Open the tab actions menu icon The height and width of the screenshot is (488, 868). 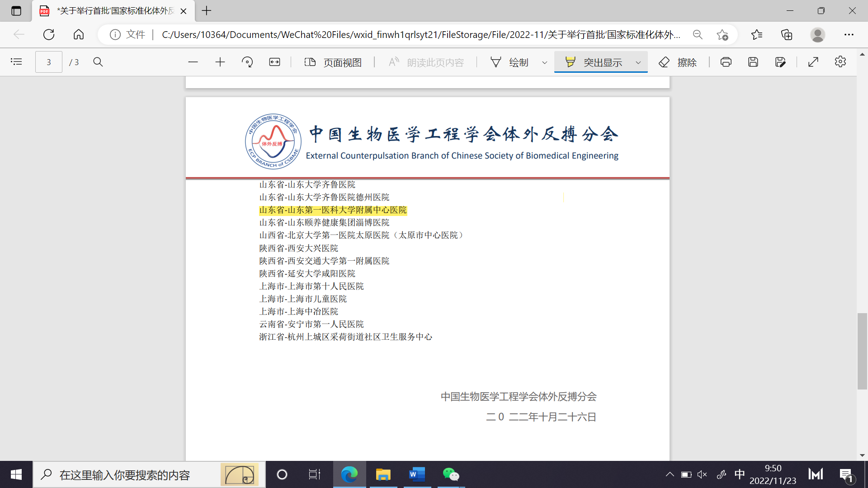point(16,11)
